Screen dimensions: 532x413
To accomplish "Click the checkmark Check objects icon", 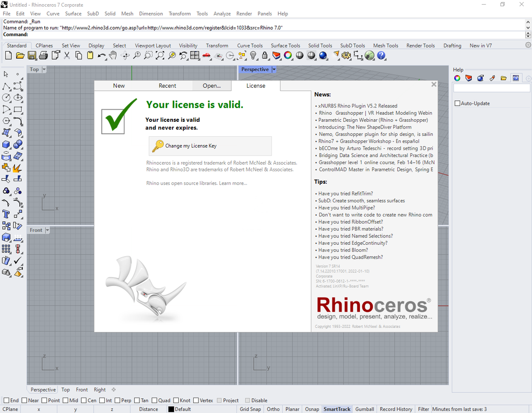I will (18, 260).
